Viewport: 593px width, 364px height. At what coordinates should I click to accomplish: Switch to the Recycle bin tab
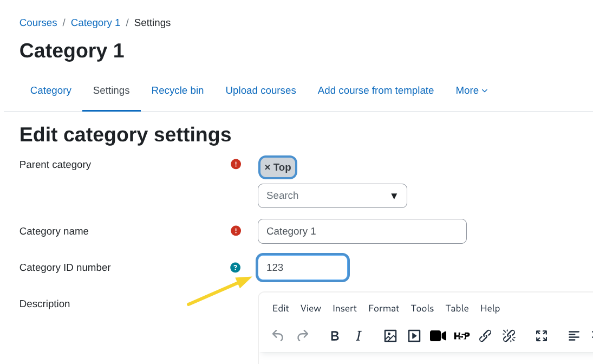178,90
